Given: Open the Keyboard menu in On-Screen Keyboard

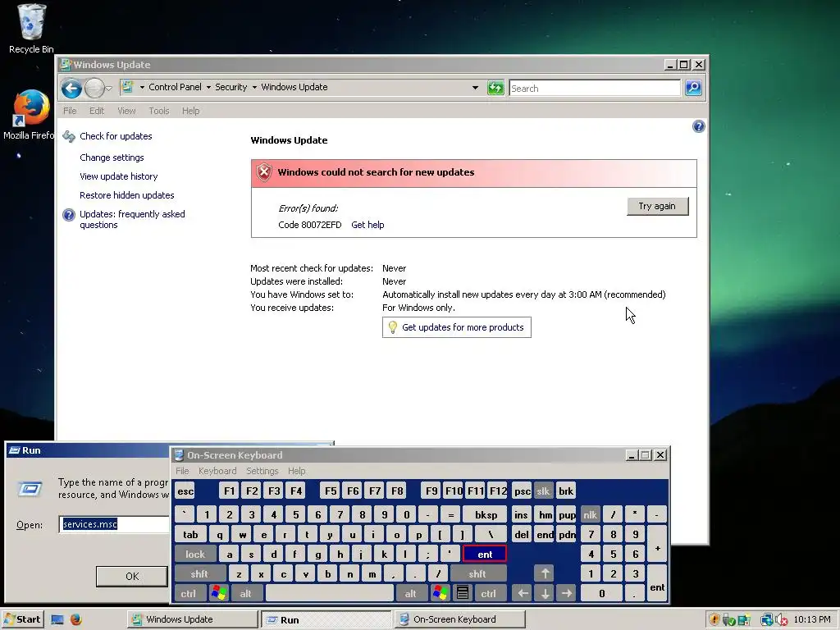Looking at the screenshot, I should coord(217,471).
